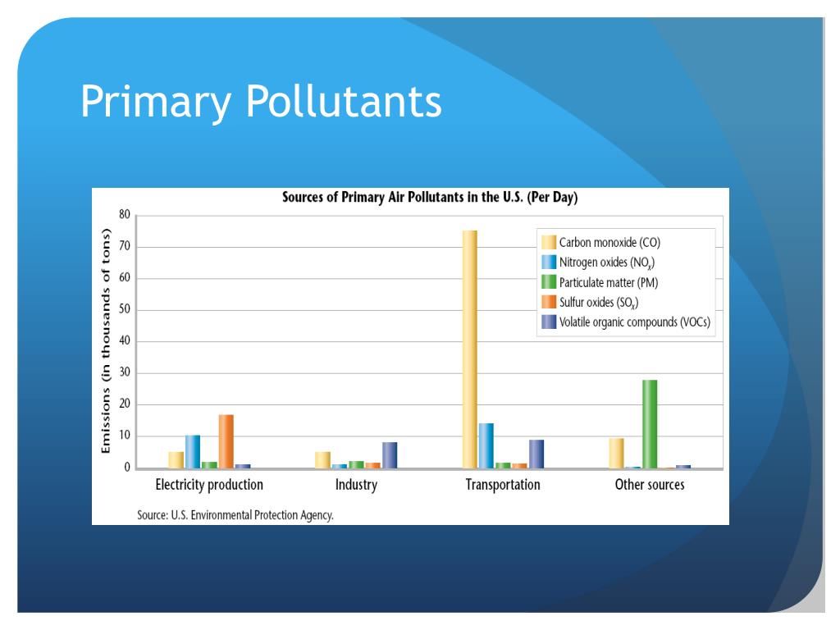
Task: Click the 'Electricity production' axis label
Action: click(209, 485)
